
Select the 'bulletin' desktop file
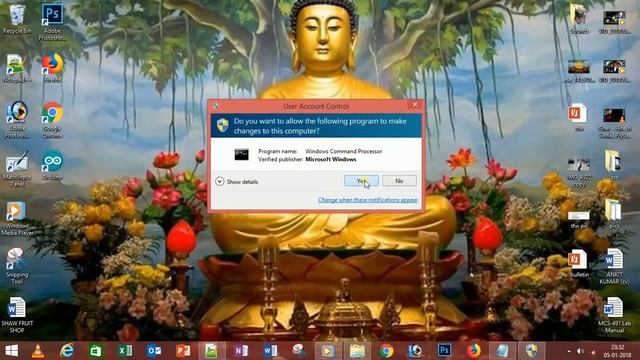pos(579,263)
